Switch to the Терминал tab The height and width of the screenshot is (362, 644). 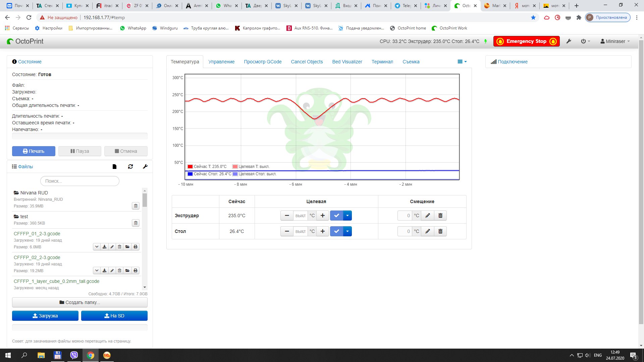coord(382,62)
